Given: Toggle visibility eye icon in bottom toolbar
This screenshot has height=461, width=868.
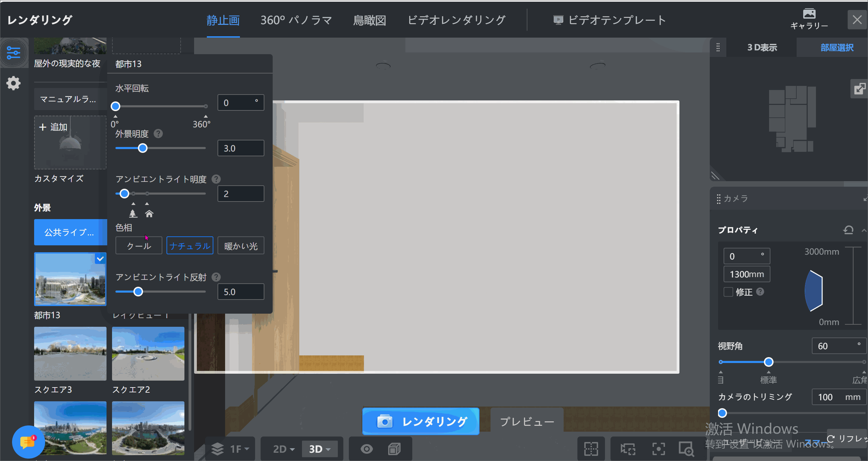Looking at the screenshot, I should pyautogui.click(x=366, y=449).
